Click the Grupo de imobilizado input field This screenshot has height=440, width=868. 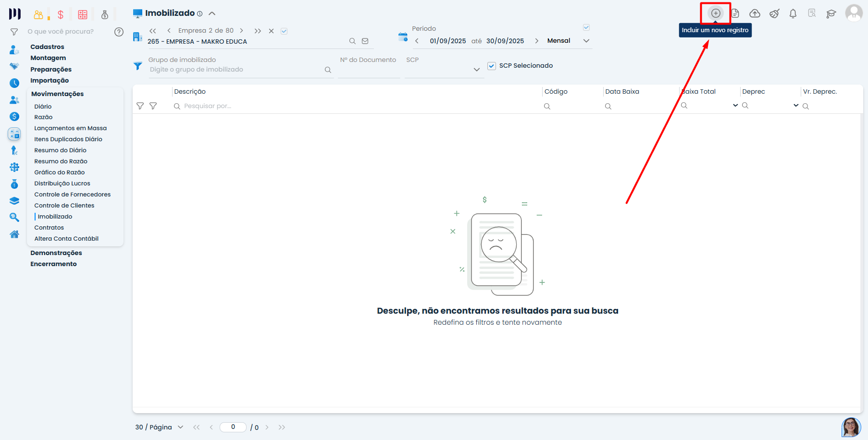coord(236,70)
